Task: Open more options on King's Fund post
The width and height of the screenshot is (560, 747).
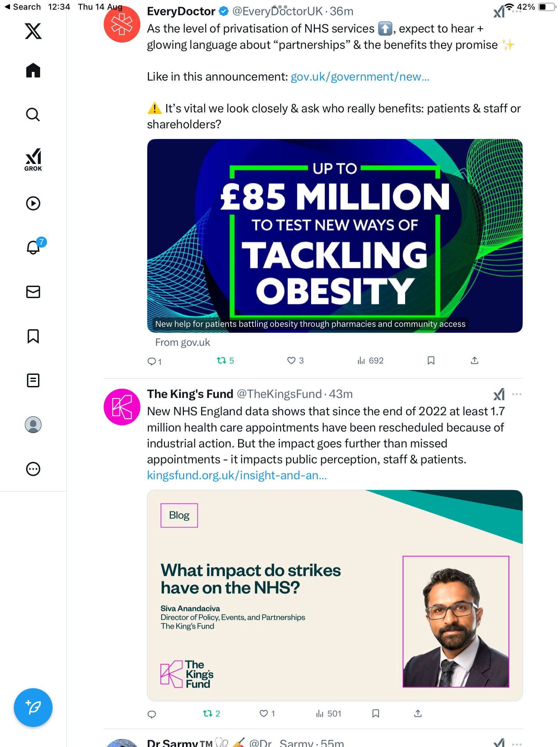Action: pyautogui.click(x=516, y=394)
